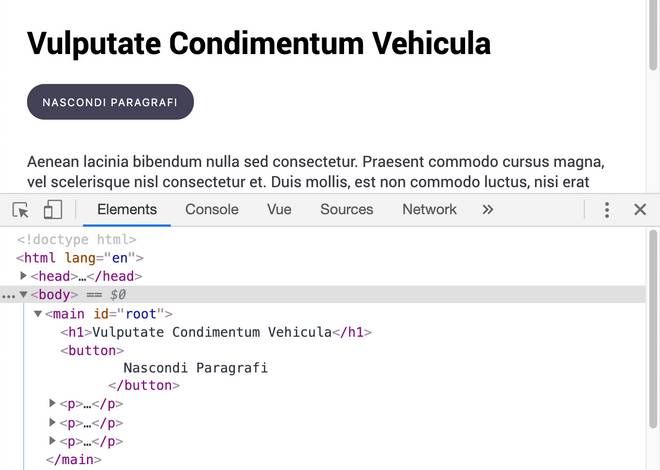The image size is (660, 470).
Task: Expand the head element node
Action: [x=24, y=276]
